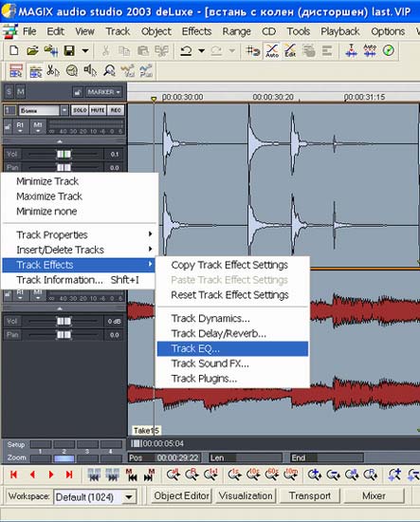Image resolution: width=420 pixels, height=522 pixels.
Task: Adjust track 1 Vol slider
Action: (64, 154)
